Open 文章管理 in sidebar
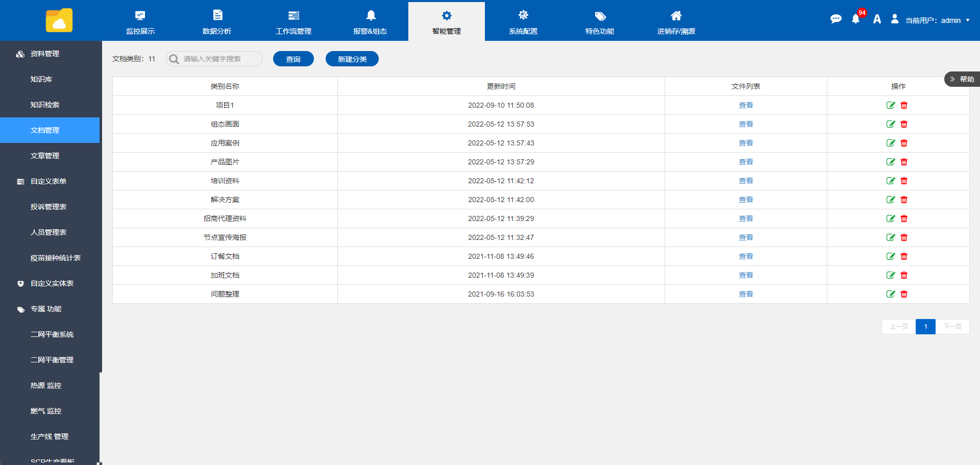Image resolution: width=980 pixels, height=465 pixels. (x=50, y=156)
